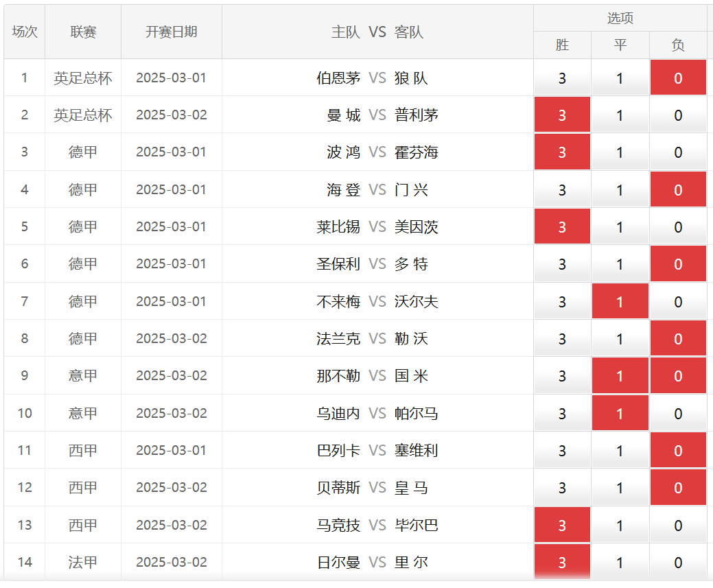Select 平 (1) for 贝蒂斯 VS 皇马
Viewport: 713px width, 588px height.
(x=620, y=488)
